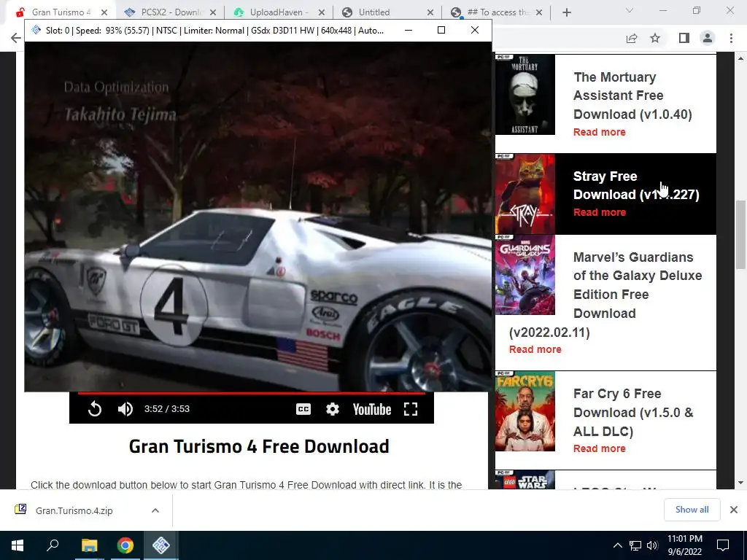Screen dimensions: 747x560
Task: Close the downloads bar
Action: [x=734, y=510]
